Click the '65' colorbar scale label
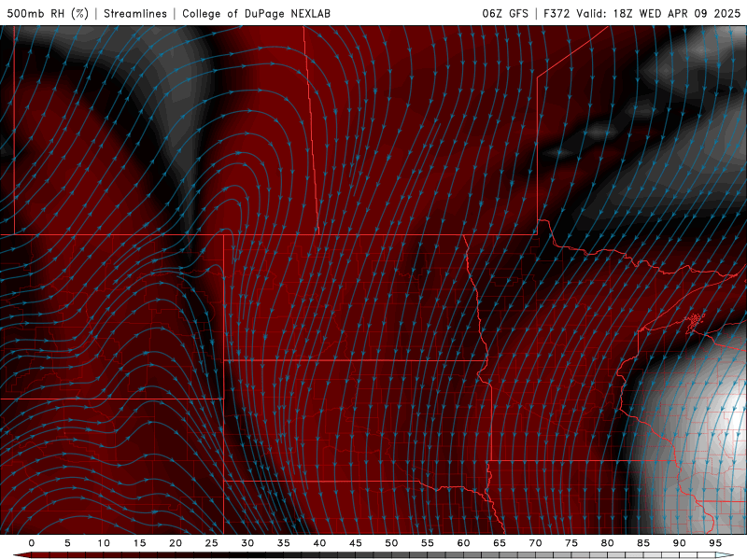Screen dimensions: 747x560 pyautogui.click(x=500, y=543)
